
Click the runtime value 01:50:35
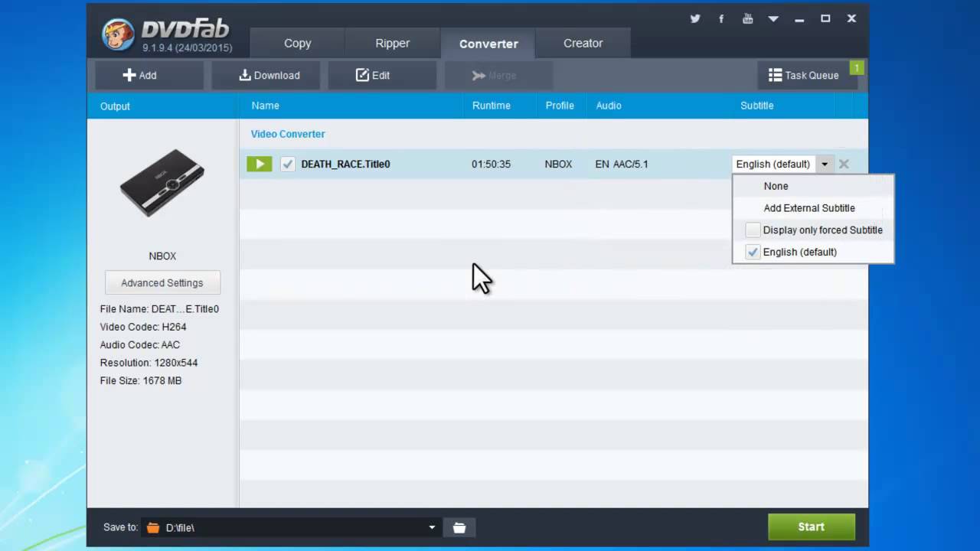(x=491, y=164)
